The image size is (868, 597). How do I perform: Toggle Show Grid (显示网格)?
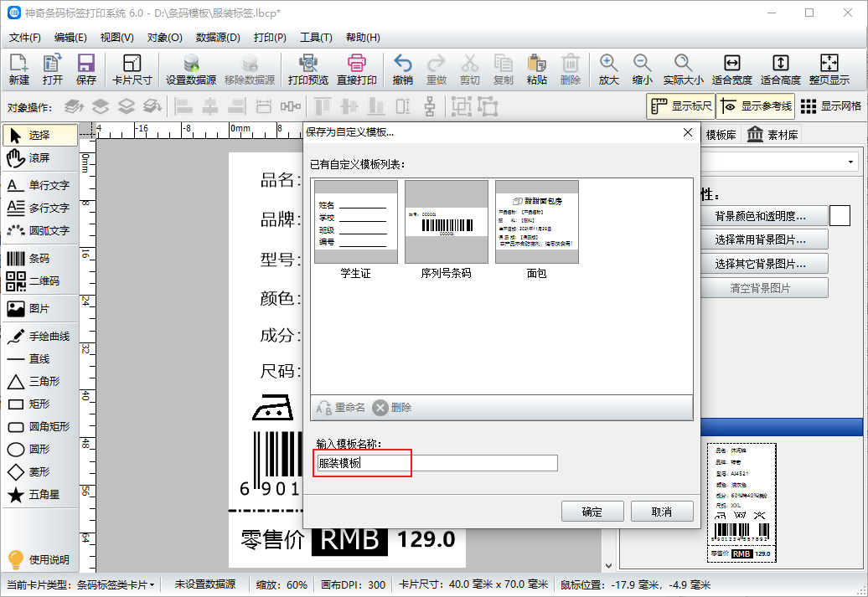[830, 106]
